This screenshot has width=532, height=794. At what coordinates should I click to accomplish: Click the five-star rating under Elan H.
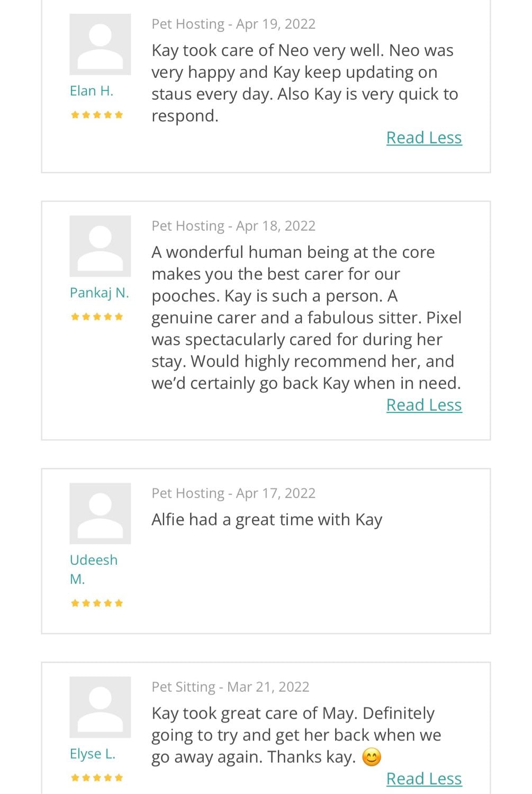tap(97, 115)
